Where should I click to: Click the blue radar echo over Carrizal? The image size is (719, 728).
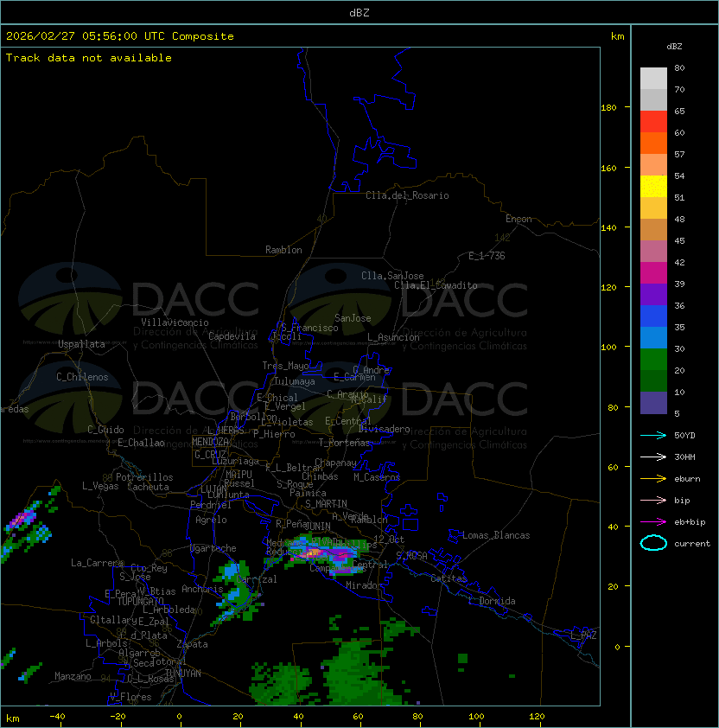tap(231, 570)
